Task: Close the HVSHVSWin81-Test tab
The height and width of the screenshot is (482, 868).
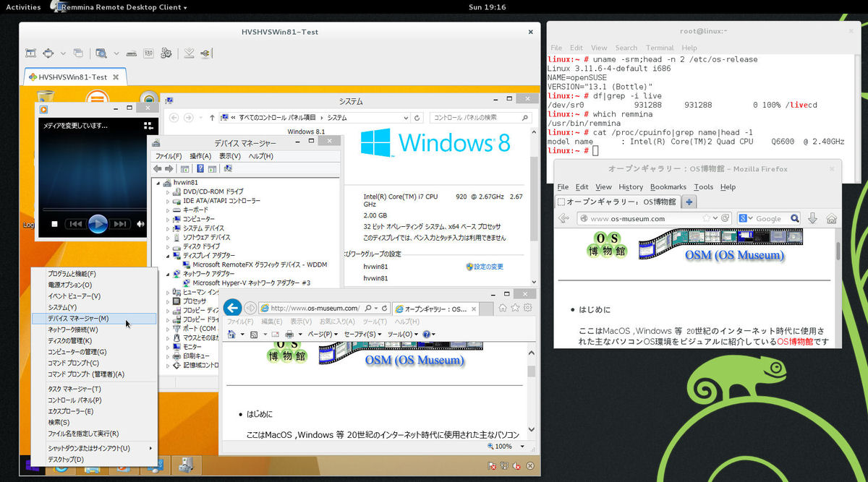Action: click(116, 77)
